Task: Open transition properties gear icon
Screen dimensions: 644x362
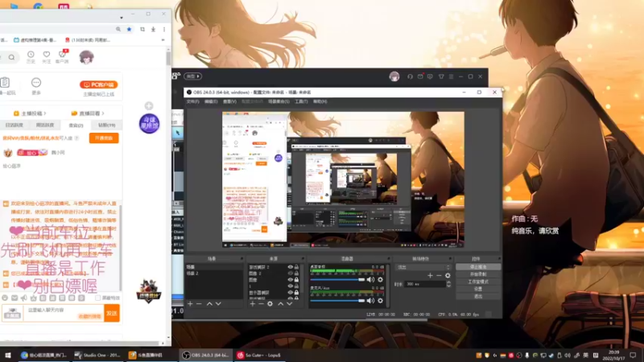Action: [448, 275]
